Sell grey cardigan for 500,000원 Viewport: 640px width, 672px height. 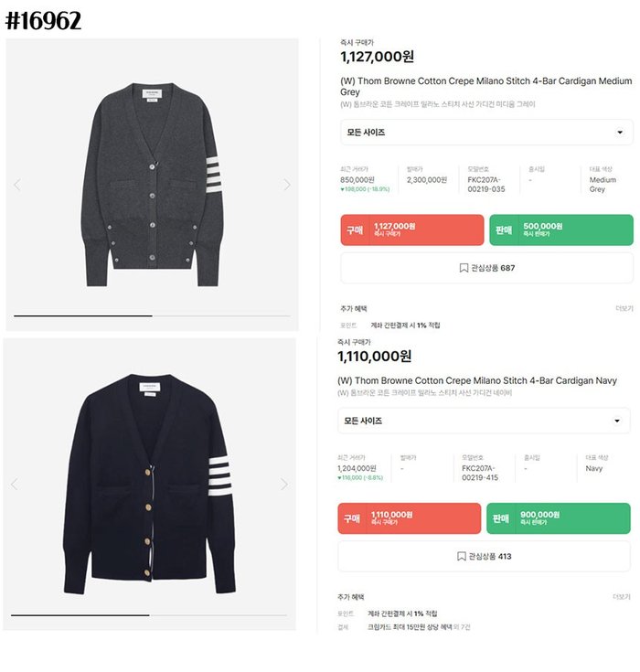tap(561, 230)
